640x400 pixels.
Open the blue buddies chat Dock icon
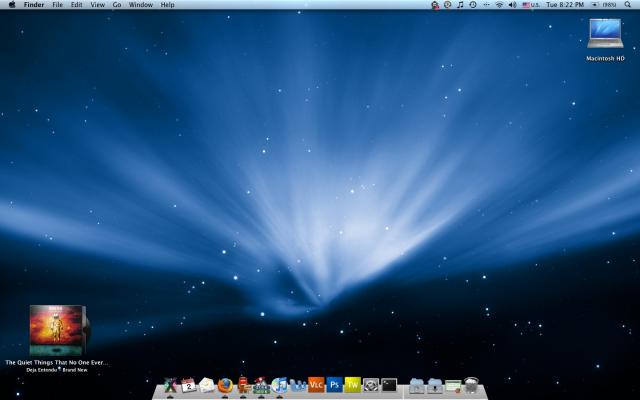point(298,385)
